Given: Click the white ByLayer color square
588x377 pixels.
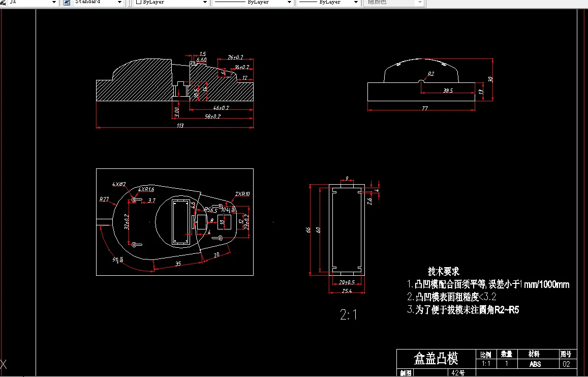Looking at the screenshot, I should pos(138,2).
